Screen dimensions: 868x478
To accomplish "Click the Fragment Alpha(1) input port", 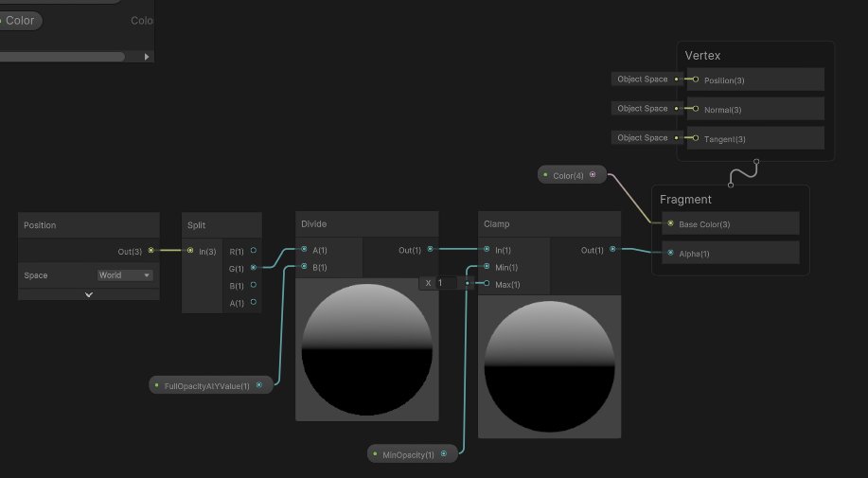I will coord(670,253).
